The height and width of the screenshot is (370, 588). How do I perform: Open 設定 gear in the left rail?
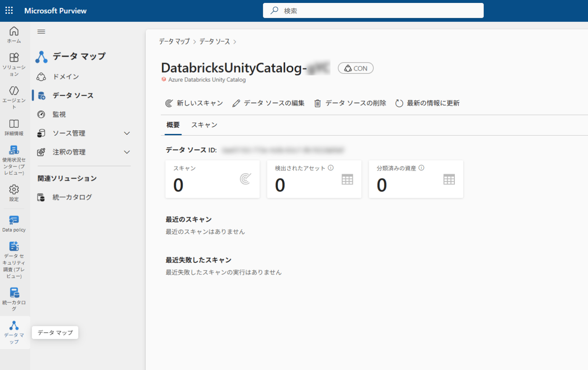tap(14, 193)
